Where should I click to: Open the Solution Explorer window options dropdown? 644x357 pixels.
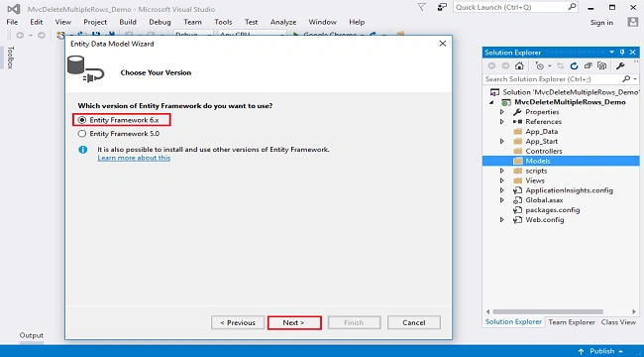point(612,53)
